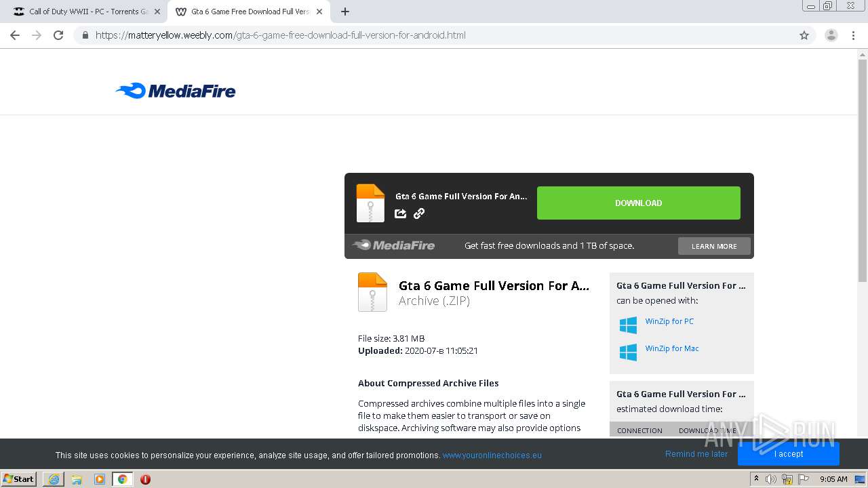Close the Call of Duty WWII tab
This screenshot has height=488, width=868.
tap(157, 12)
